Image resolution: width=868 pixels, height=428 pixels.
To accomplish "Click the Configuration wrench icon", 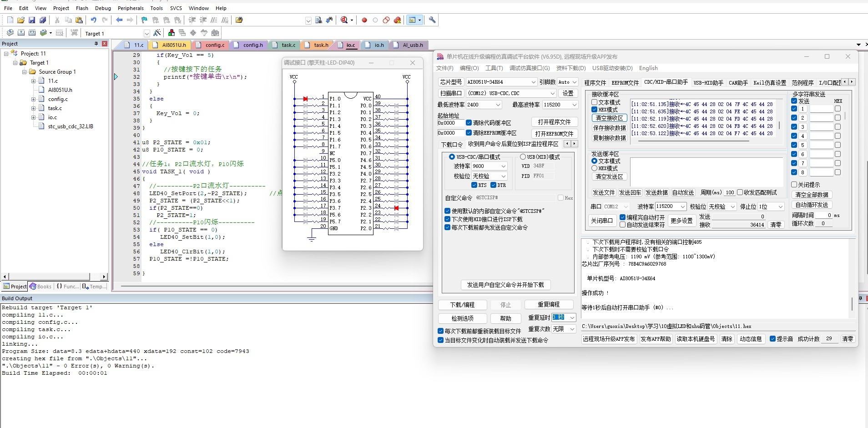I will tap(432, 20).
